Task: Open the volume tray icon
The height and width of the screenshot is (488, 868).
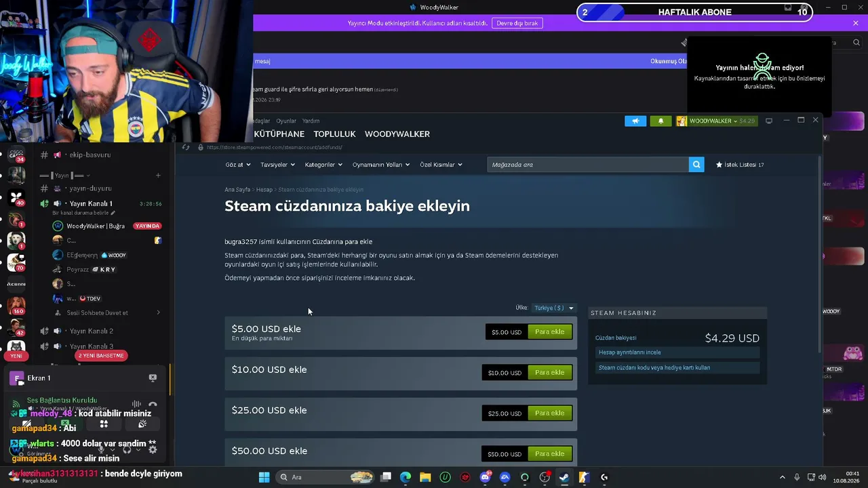Action: coord(822,477)
